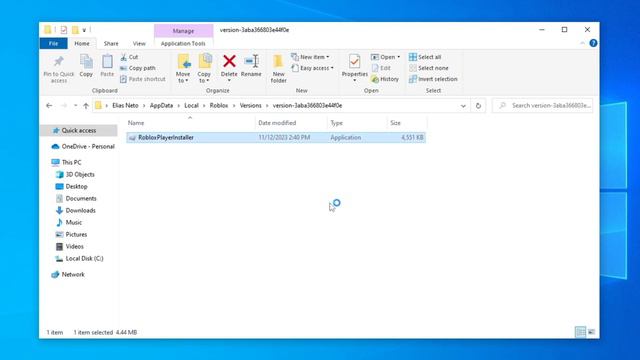
Task: Open the Easy access dropdown
Action: pyautogui.click(x=313, y=68)
